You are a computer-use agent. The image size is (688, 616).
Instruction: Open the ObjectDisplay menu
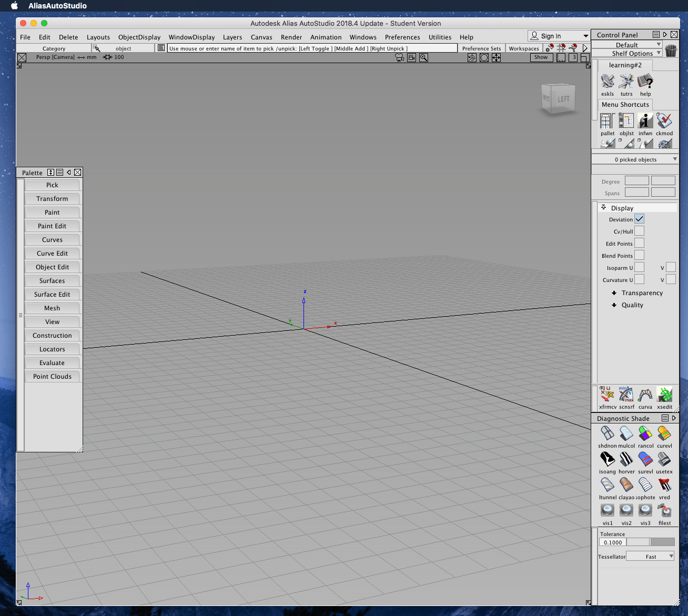(x=139, y=37)
